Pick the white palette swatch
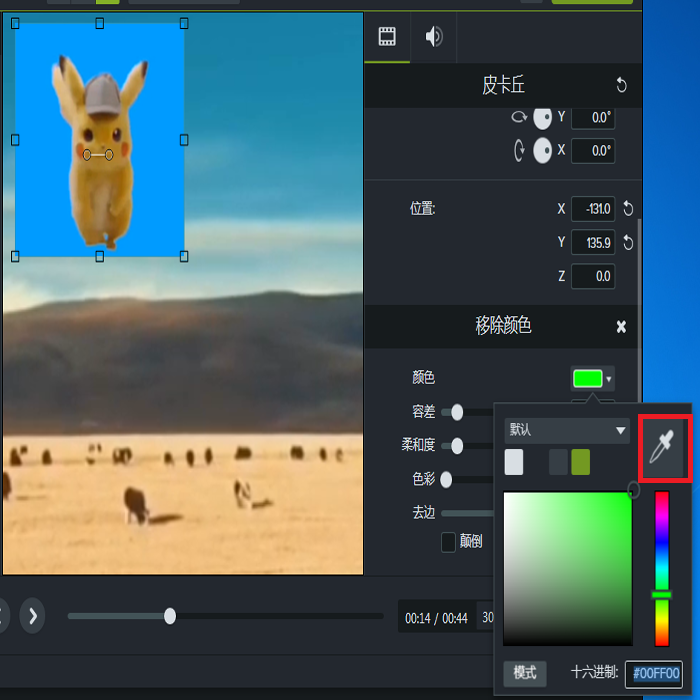Screen dimensions: 700x700 click(514, 462)
